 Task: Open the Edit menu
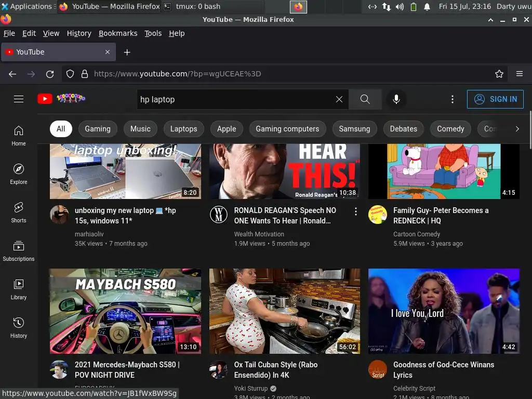click(x=29, y=33)
